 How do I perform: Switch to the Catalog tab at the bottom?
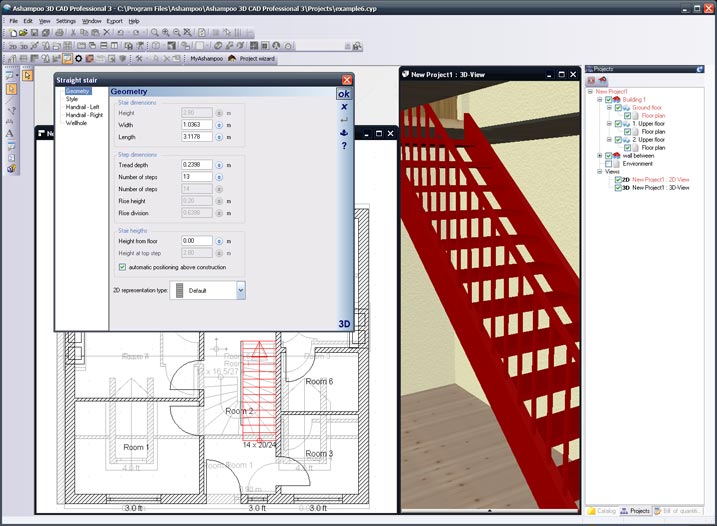coord(602,511)
